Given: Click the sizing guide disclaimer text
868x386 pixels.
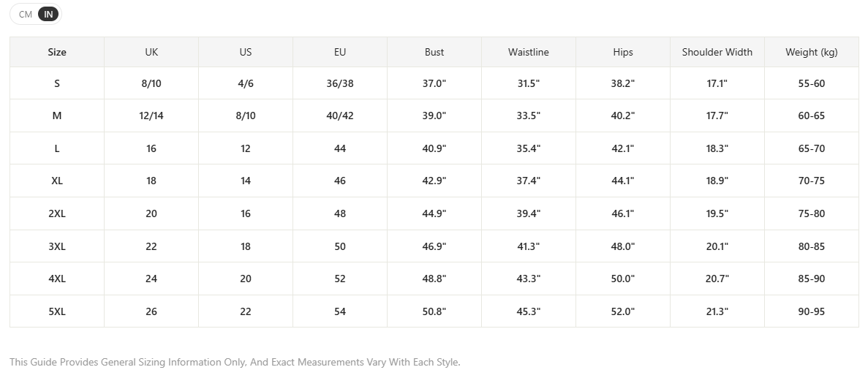Looking at the screenshot, I should coord(235,362).
